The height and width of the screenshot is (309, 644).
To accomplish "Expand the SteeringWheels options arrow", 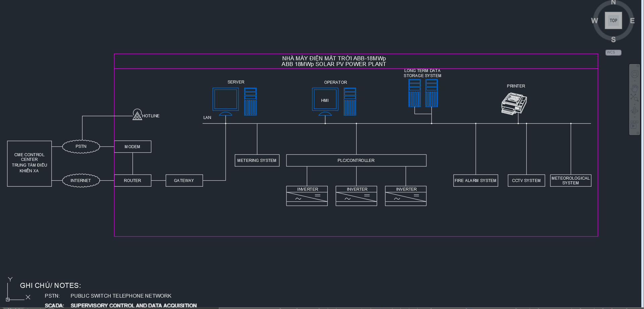I will 634,81.
